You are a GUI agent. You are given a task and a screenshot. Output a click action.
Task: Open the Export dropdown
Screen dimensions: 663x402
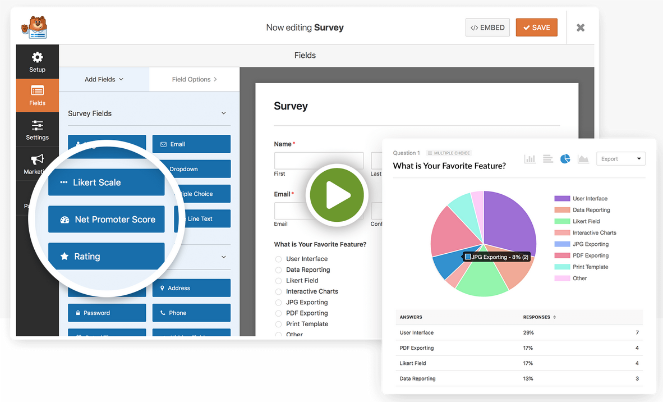click(620, 159)
